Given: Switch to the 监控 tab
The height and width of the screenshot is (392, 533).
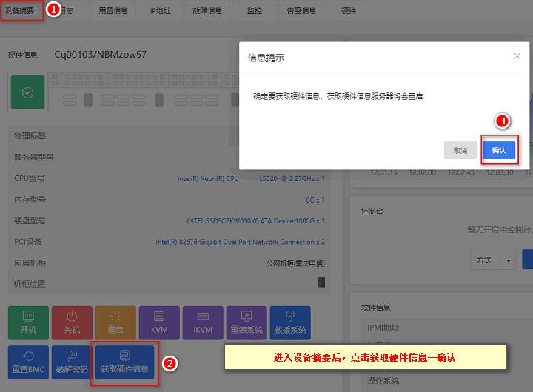Looking at the screenshot, I should [254, 11].
